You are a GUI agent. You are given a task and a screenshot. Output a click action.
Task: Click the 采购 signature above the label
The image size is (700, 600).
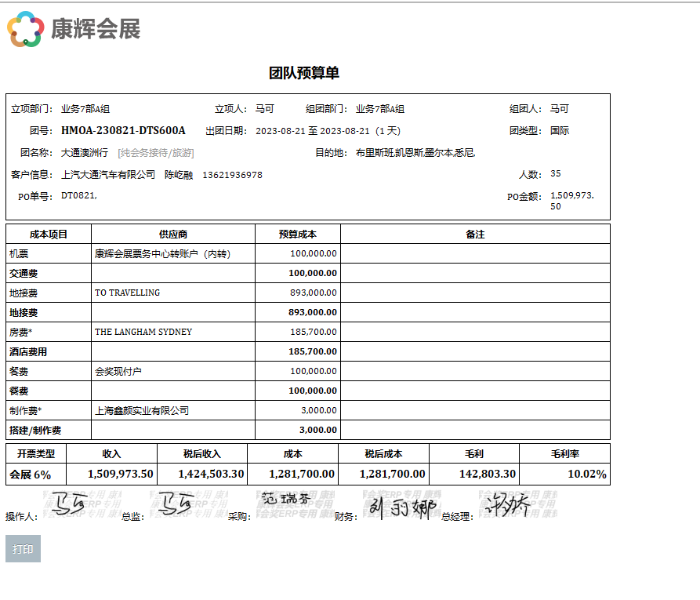[285, 497]
